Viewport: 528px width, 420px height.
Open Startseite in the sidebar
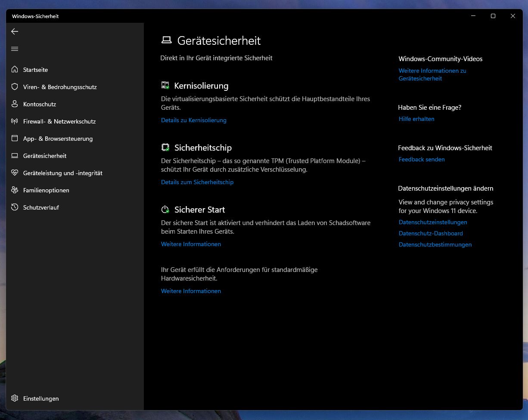[35, 70]
